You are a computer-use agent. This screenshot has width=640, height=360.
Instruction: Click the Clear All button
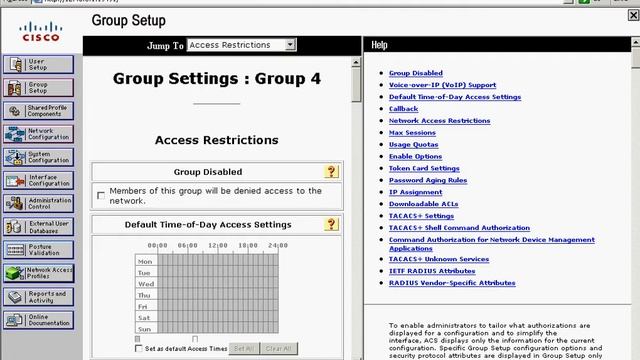pyautogui.click(x=279, y=349)
